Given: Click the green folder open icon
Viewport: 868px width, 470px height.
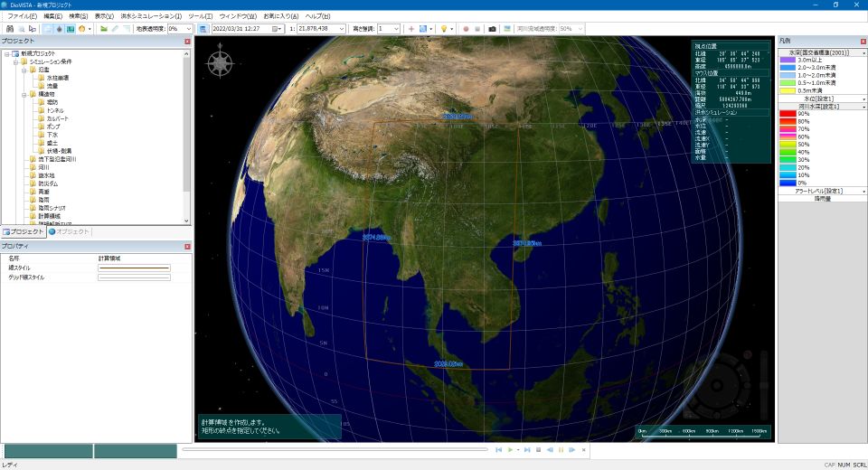Looking at the screenshot, I should (x=103, y=29).
